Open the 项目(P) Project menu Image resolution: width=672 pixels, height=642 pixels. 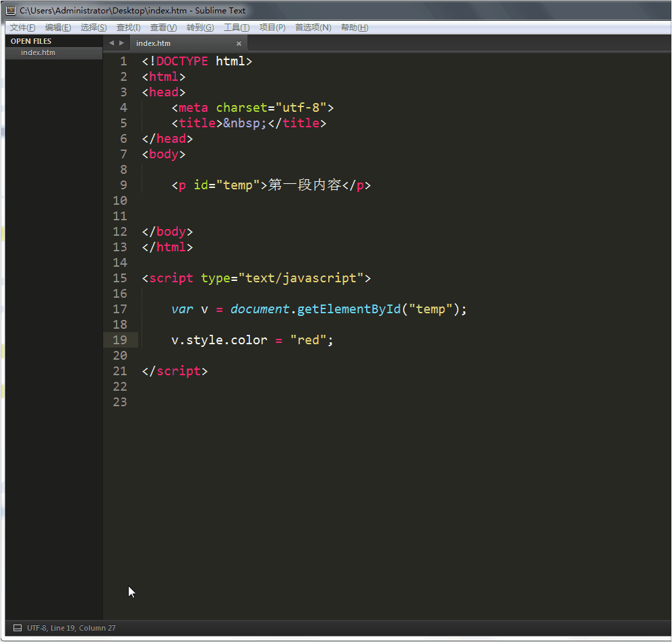272,28
